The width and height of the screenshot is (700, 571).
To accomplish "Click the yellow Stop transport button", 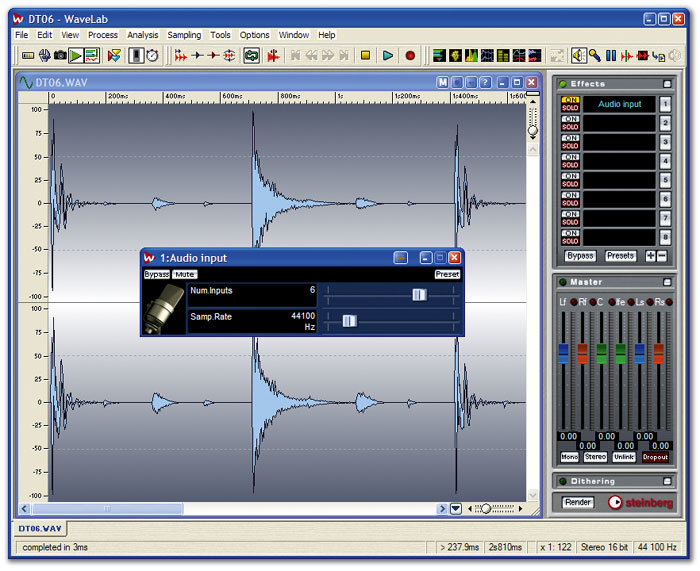I will click(365, 56).
